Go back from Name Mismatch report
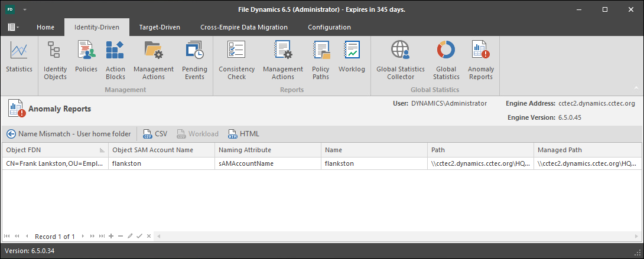This screenshot has width=644, height=259. (11, 134)
